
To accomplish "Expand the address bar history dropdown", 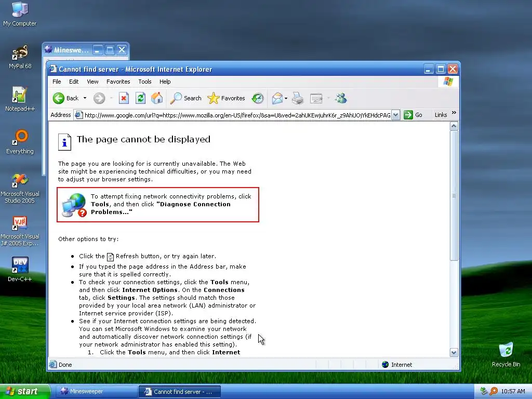I will 395,115.
